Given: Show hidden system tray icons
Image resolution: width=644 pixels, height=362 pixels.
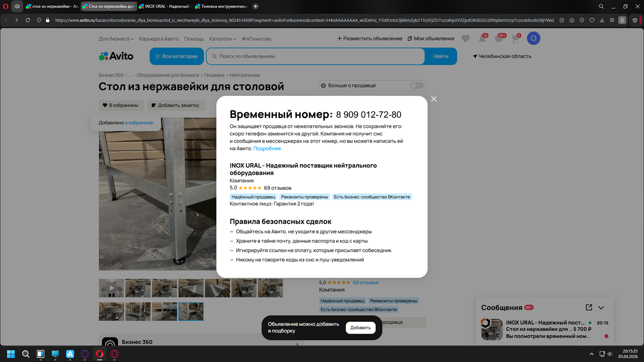Looking at the screenshot, I should click(591, 354).
